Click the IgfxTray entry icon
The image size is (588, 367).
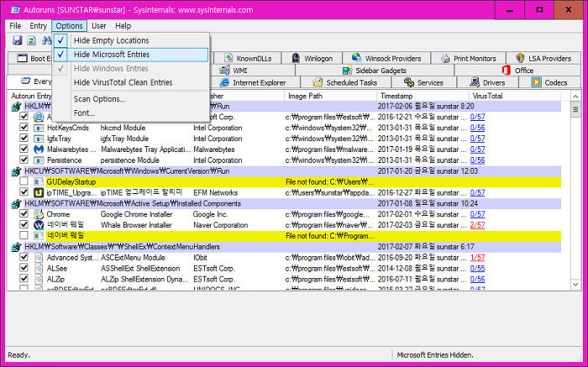click(x=39, y=139)
